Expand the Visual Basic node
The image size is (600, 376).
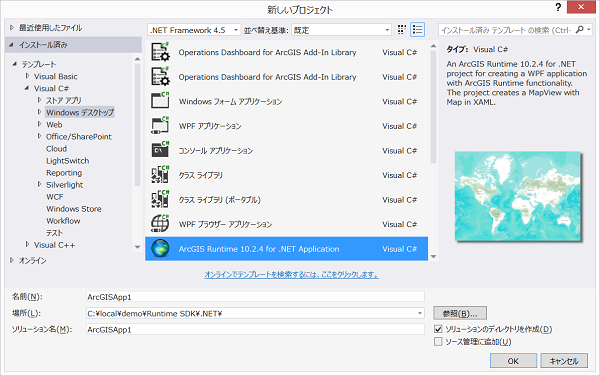coord(27,76)
